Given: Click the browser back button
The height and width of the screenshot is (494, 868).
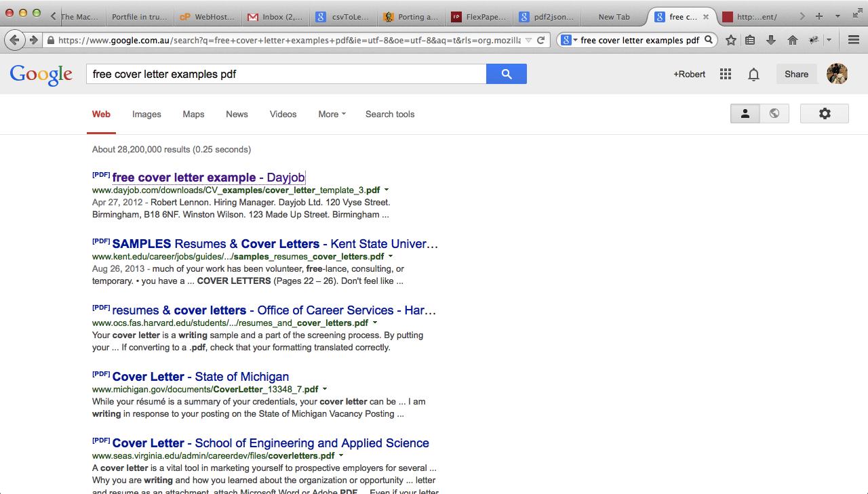Looking at the screenshot, I should tap(15, 40).
